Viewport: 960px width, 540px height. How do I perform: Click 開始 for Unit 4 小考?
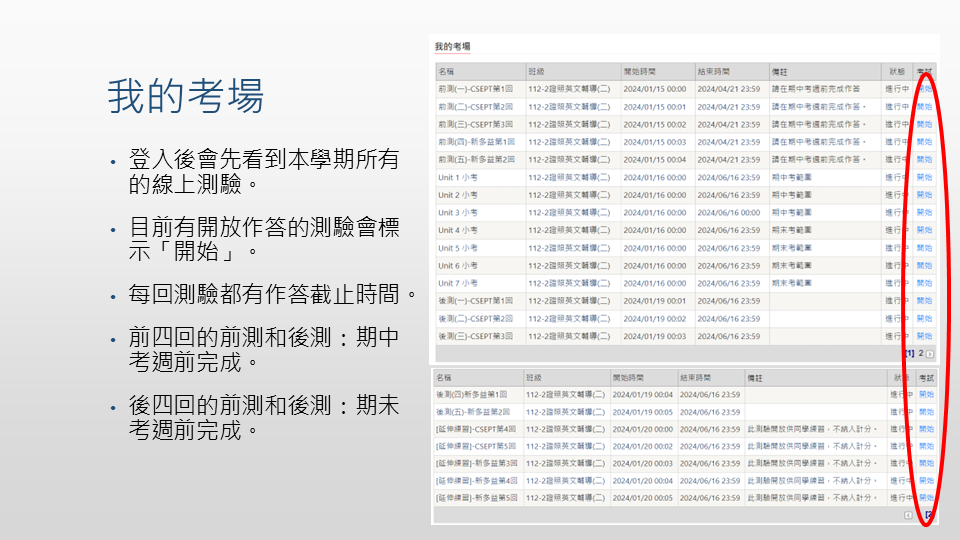coord(925,230)
